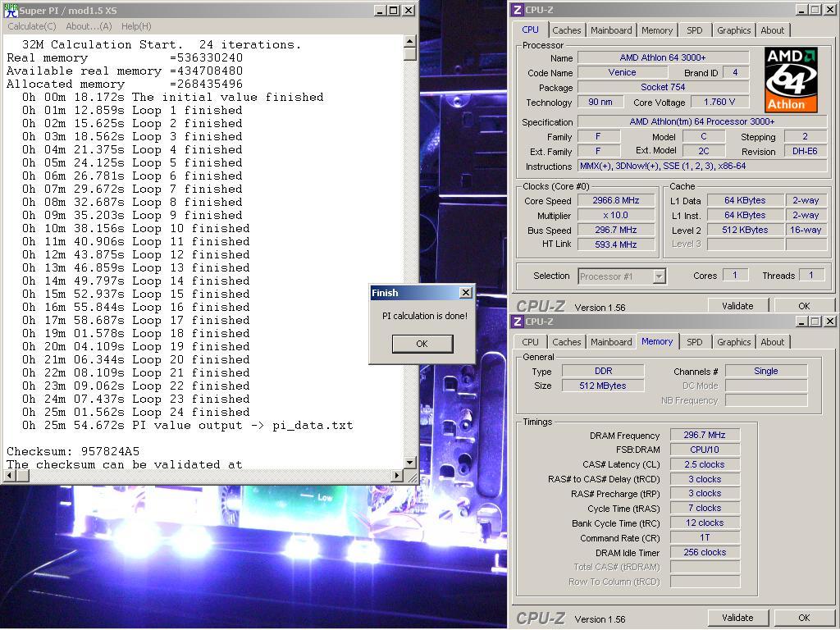840x630 pixels.
Task: Click the DRAM Frequency value 296.7 MHz
Action: click(x=705, y=435)
